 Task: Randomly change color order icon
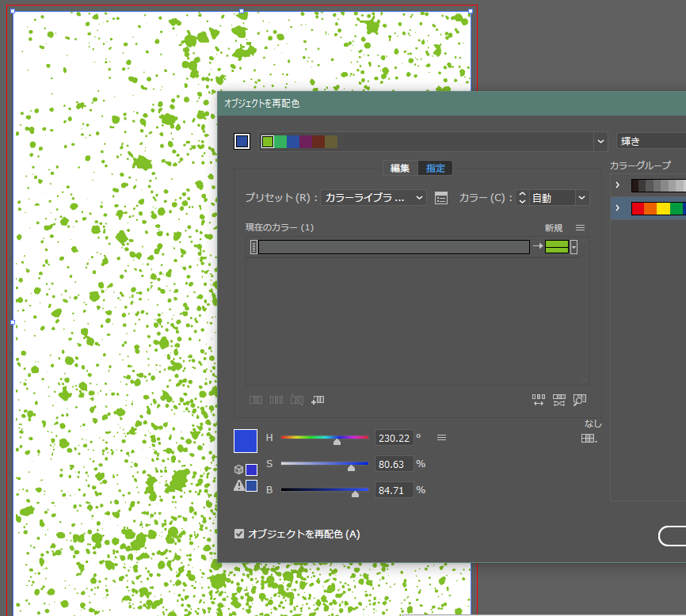(539, 400)
